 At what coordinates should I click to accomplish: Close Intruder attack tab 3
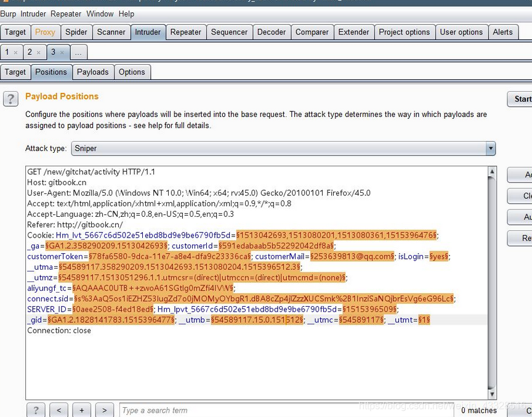pyautogui.click(x=62, y=52)
